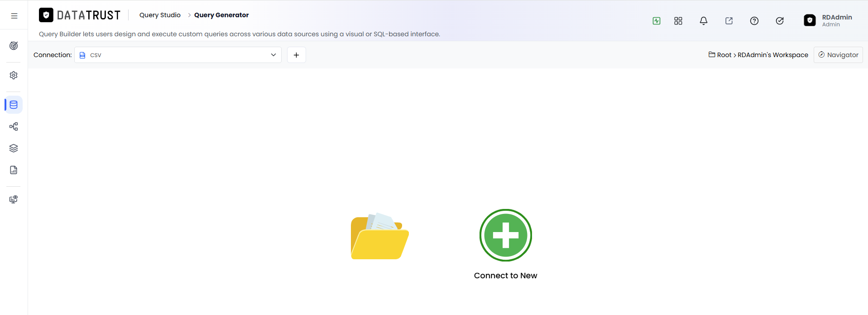Select the database sidebar icon

click(14, 105)
